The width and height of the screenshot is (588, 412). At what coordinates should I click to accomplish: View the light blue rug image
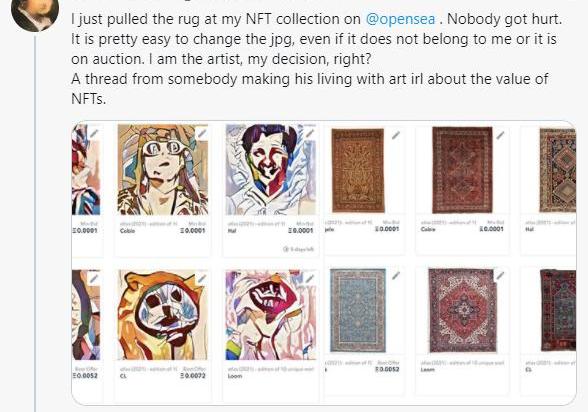click(358, 310)
